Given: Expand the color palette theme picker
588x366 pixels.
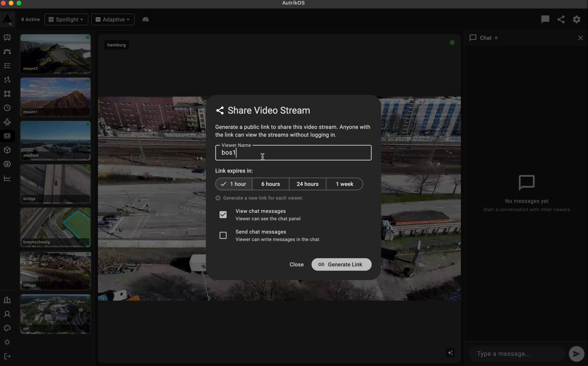Looking at the screenshot, I should click(x=7, y=328).
